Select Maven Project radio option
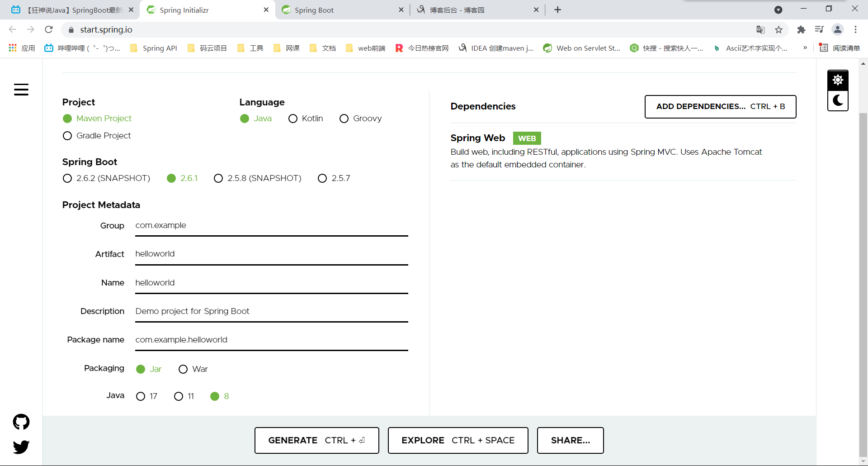This screenshot has width=868, height=466. point(97,119)
